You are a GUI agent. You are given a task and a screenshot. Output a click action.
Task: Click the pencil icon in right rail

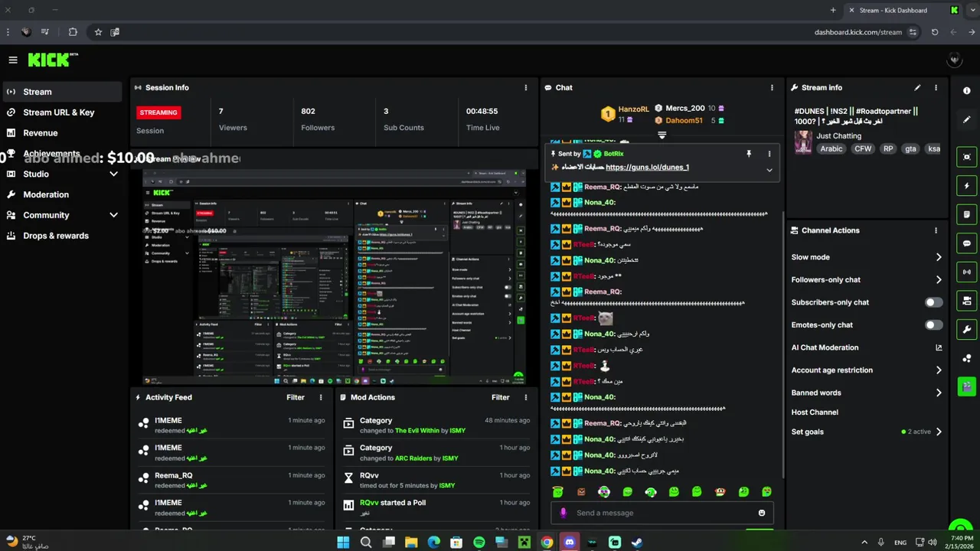[966, 119]
